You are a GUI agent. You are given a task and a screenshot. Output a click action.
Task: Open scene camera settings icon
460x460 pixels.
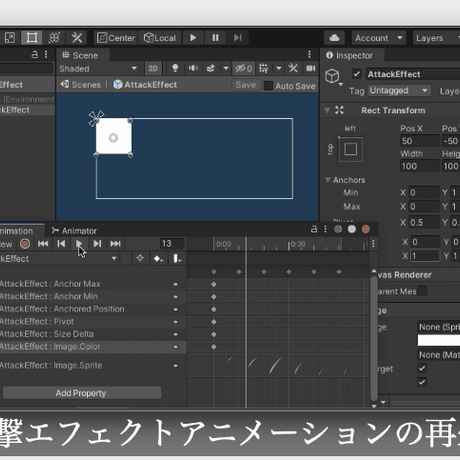point(311,69)
